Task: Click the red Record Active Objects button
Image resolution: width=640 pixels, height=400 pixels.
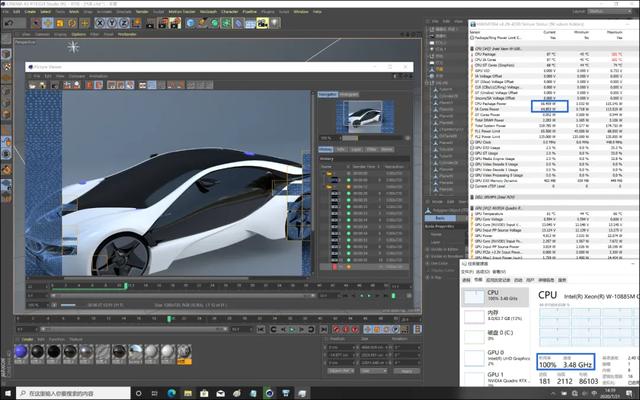Action: 337,329
